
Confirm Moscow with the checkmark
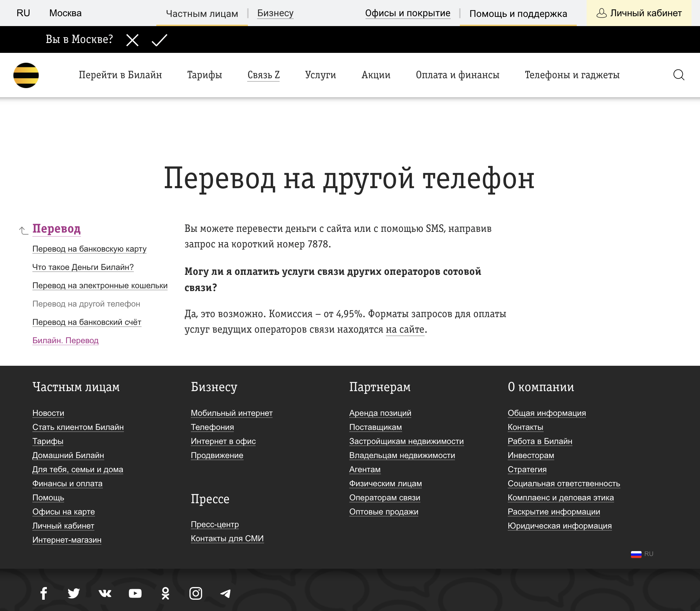(x=159, y=39)
